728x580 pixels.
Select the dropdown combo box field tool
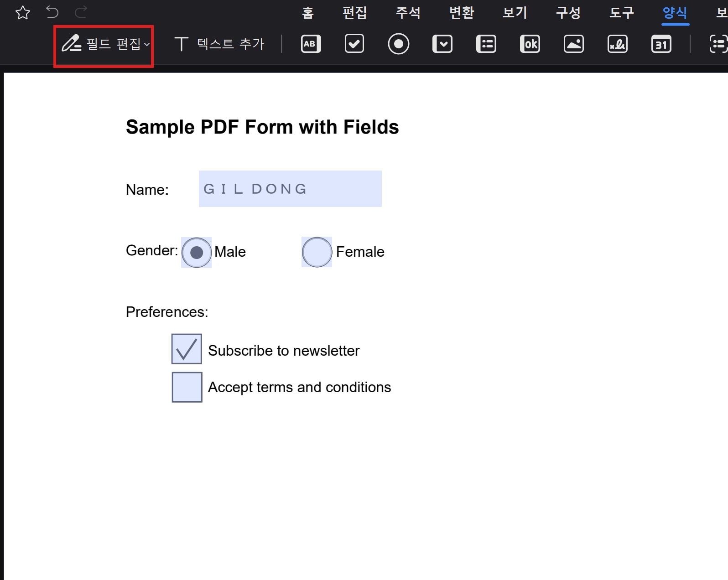tap(442, 44)
